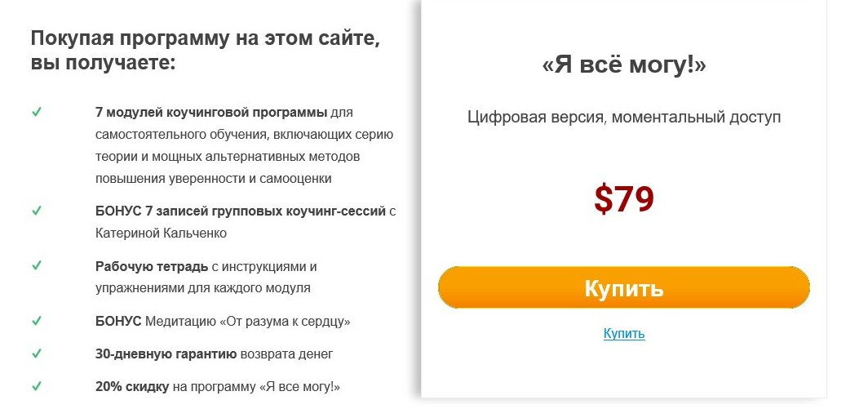The width and height of the screenshot is (868, 418).
Task: Click the checkmark beside '30-дневную гарантию'
Action: click(x=37, y=354)
